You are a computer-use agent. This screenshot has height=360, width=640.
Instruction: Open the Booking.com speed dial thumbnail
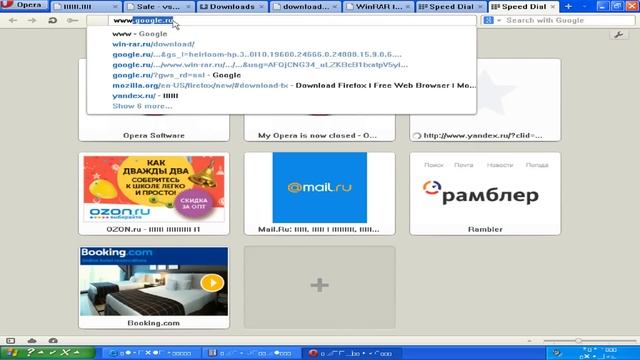(x=154, y=287)
